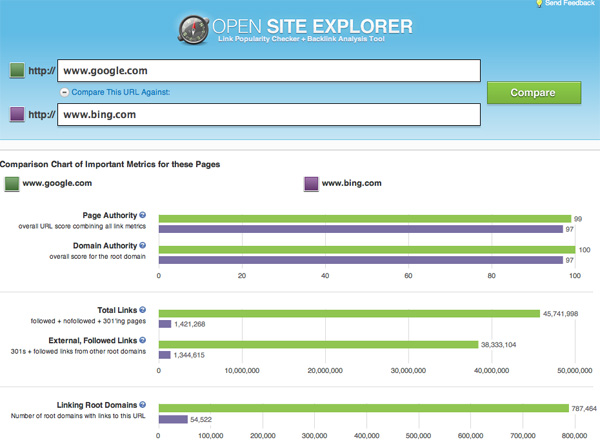
Task: Click the purple Total Links bar 1,421,268
Action: pyautogui.click(x=165, y=324)
